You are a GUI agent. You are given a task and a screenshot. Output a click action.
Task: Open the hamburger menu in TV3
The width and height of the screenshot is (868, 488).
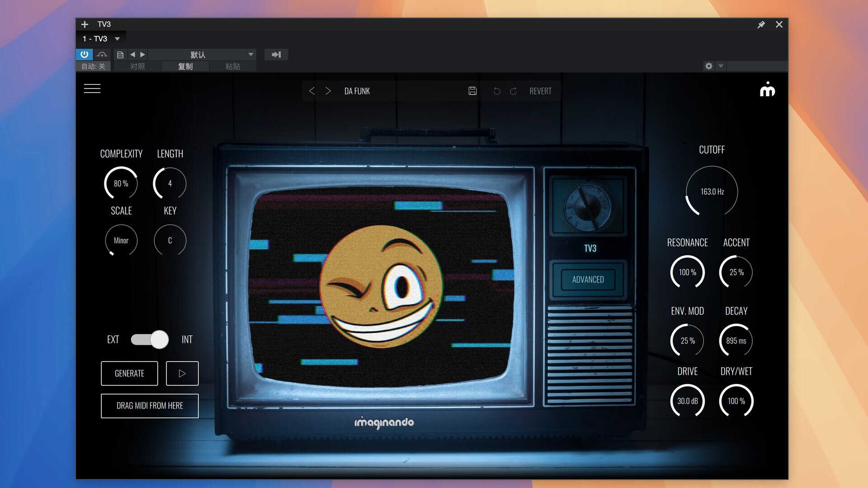[92, 89]
